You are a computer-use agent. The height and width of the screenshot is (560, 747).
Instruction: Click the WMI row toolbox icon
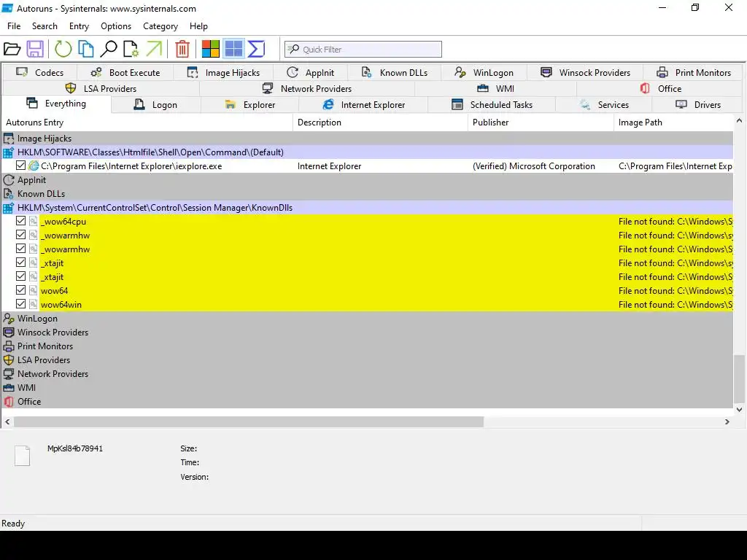pyautogui.click(x=9, y=388)
